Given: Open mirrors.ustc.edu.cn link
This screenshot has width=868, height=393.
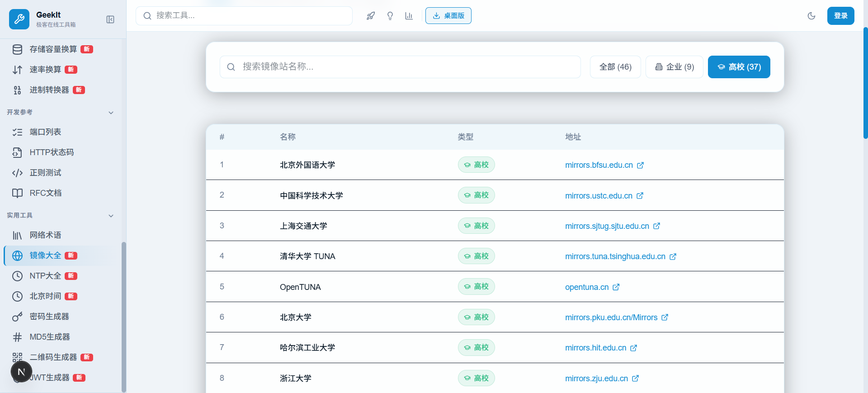Looking at the screenshot, I should (604, 196).
